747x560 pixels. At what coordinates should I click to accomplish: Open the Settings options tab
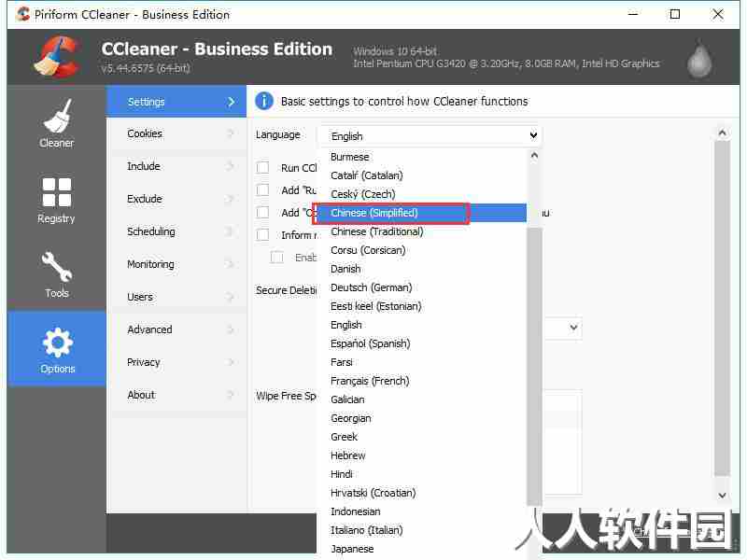(x=176, y=102)
